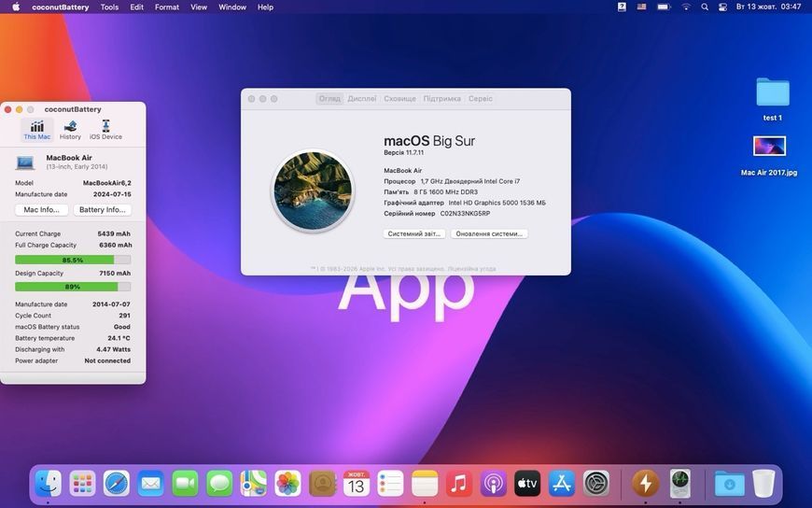Open the Format menu
812x508 pixels.
click(x=167, y=7)
